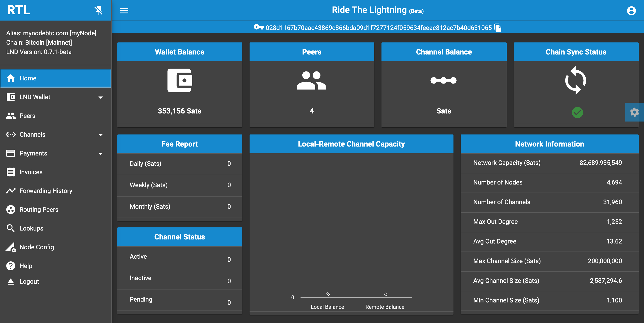Click the Network Information header
The width and height of the screenshot is (644, 323).
549,144
